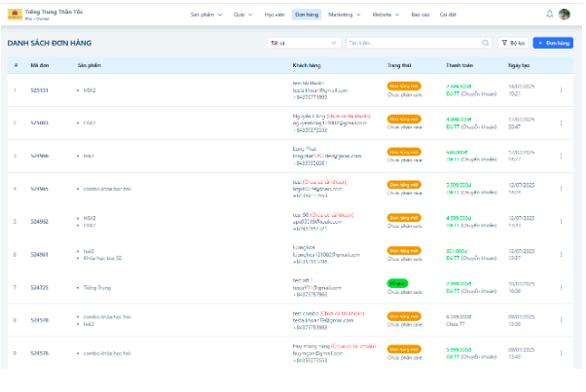Open three-dot menu for order 524578
Image resolution: width=586 pixels, height=392 pixels.
(x=561, y=320)
